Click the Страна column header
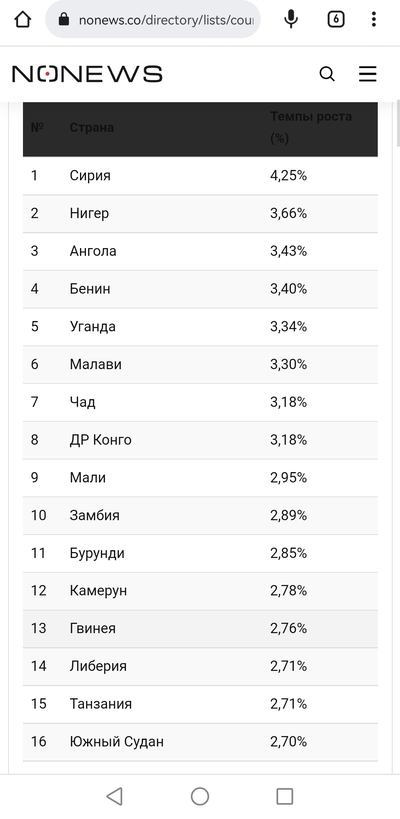 coord(92,127)
